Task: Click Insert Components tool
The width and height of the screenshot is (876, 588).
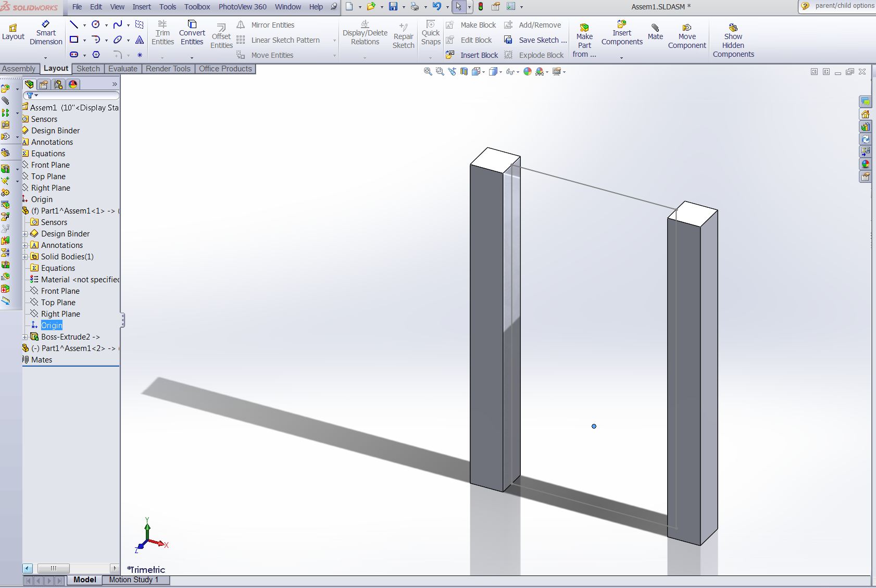Action: pyautogui.click(x=622, y=33)
